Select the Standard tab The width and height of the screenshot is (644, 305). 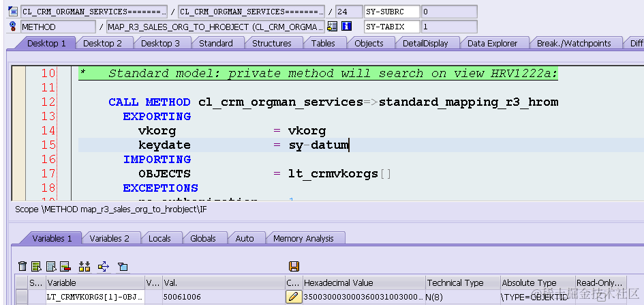point(216,43)
